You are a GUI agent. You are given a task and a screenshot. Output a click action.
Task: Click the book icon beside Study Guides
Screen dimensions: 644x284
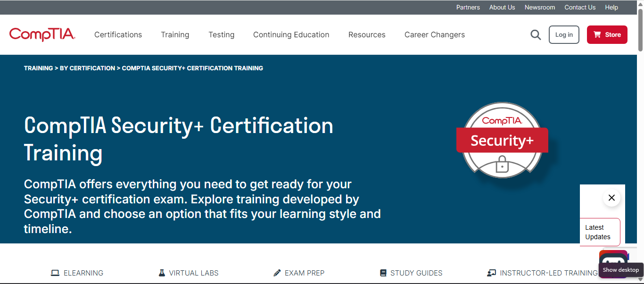[x=383, y=273]
